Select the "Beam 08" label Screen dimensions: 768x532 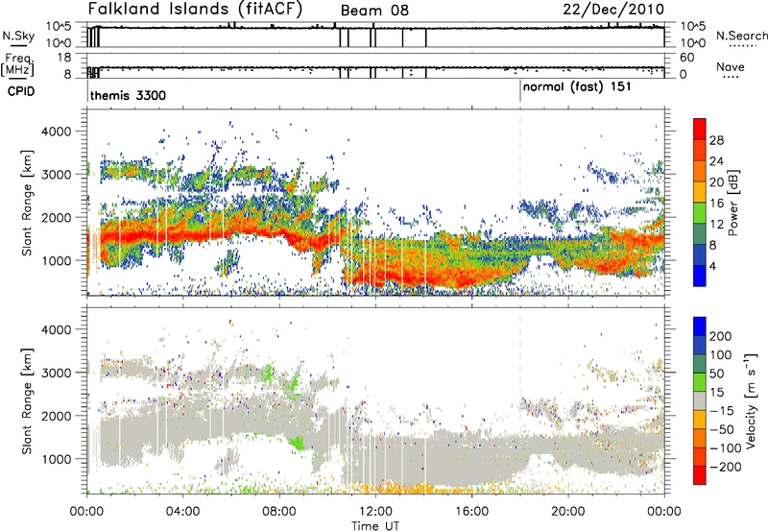(x=374, y=11)
